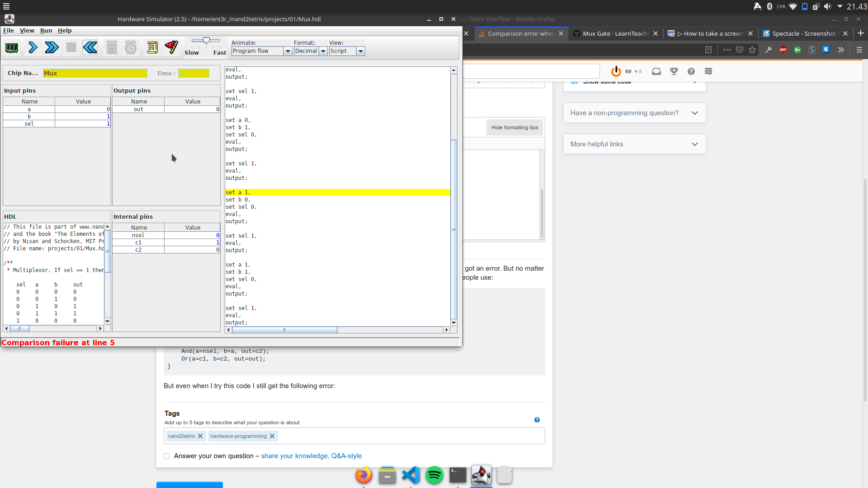Screen dimensions: 868x488
Task: Open the Run menu
Action: (46, 31)
